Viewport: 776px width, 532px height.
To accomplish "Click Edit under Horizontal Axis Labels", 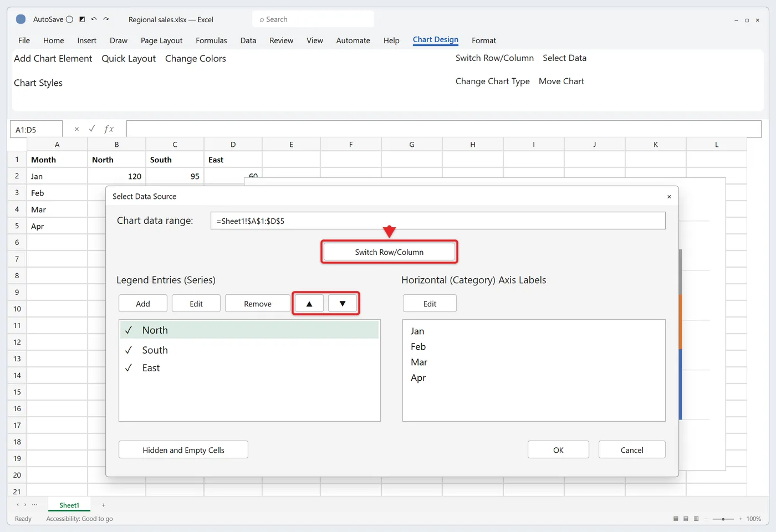I will click(430, 304).
